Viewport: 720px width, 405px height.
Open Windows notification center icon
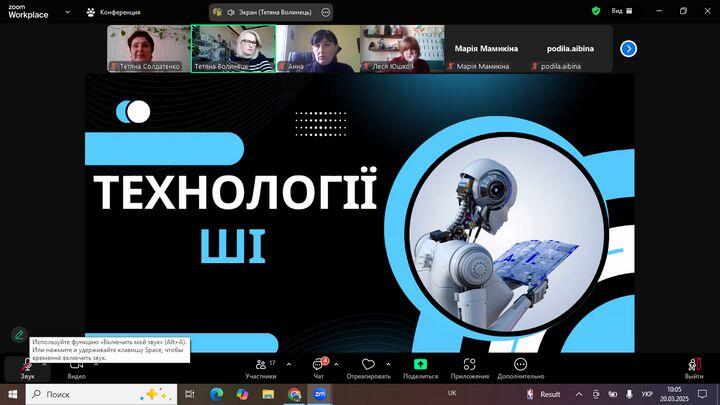point(702,394)
